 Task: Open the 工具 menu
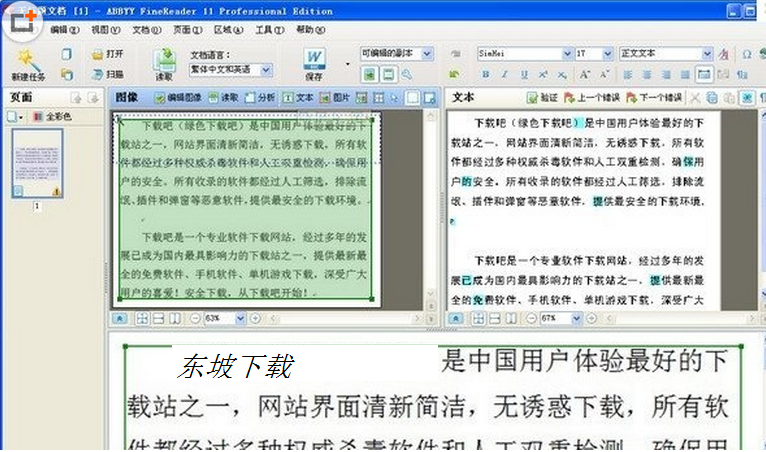[x=269, y=30]
